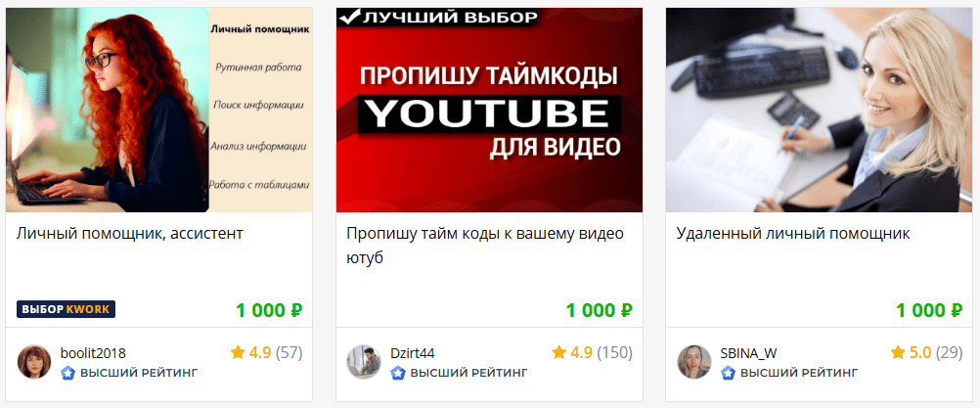
Task: Click the rating star for Dzirt44
Action: pos(558,353)
